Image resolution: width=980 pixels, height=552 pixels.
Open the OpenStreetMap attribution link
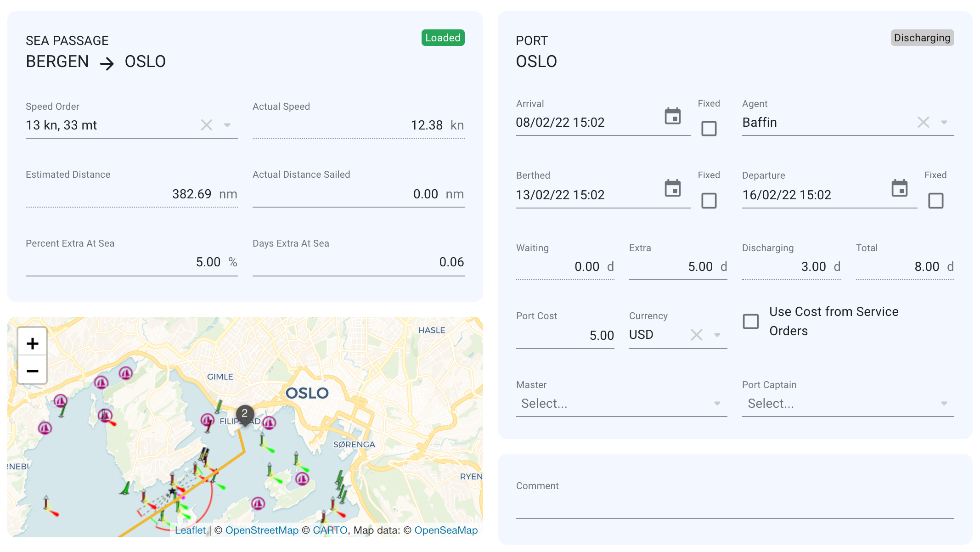coord(262,530)
